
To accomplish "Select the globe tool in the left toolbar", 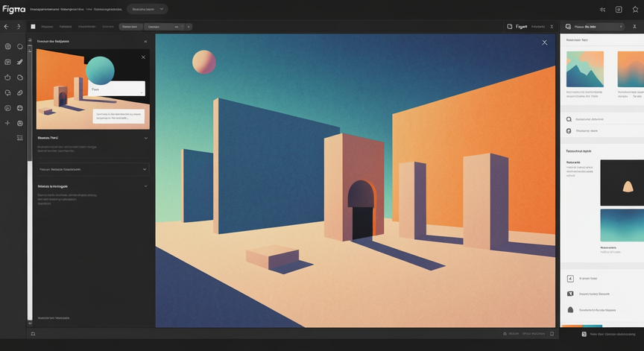I will click(x=7, y=46).
